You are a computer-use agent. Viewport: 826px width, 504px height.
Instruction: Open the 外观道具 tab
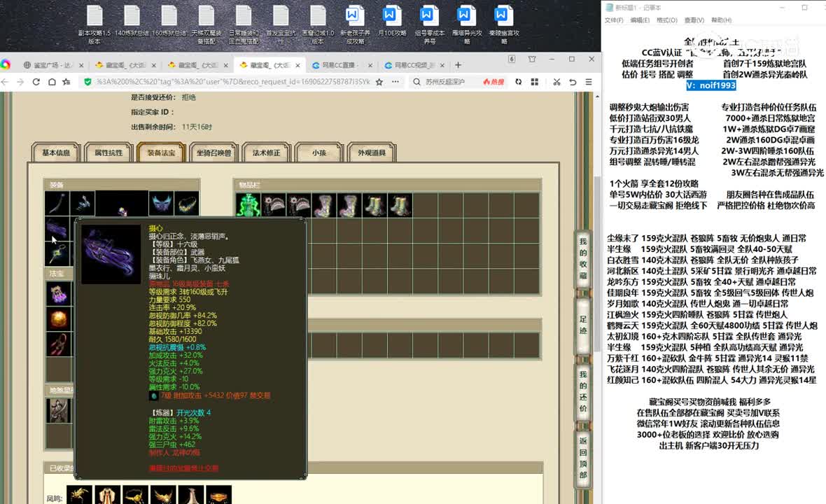372,153
